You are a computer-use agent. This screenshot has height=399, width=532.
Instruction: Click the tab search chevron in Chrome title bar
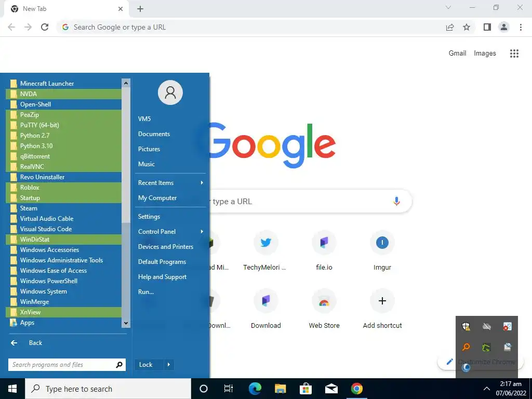click(x=448, y=7)
